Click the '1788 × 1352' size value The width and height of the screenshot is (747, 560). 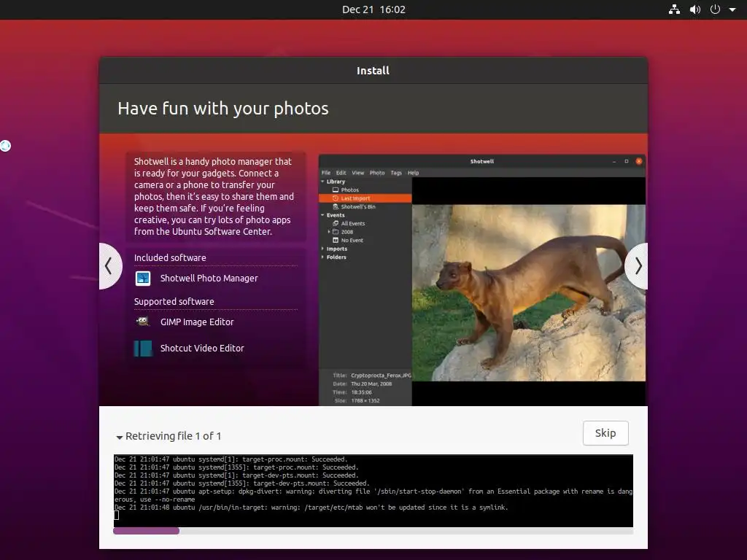click(365, 401)
